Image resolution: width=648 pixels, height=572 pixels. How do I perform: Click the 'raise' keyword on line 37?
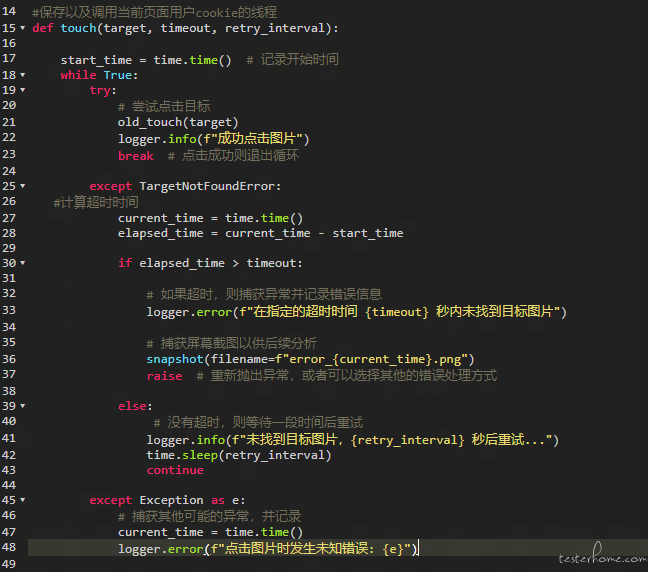pos(164,376)
